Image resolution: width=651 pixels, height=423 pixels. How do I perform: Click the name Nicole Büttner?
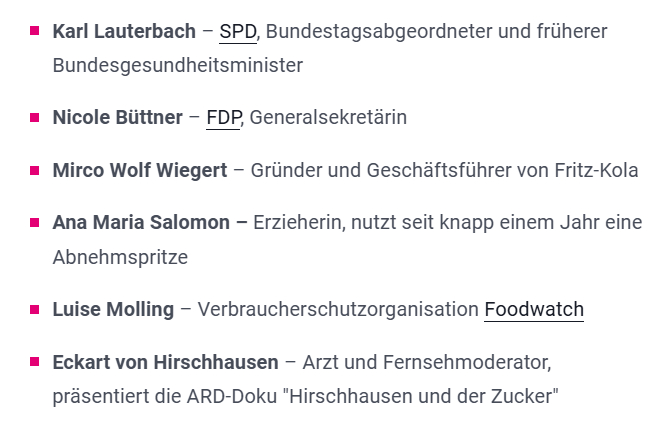117,118
